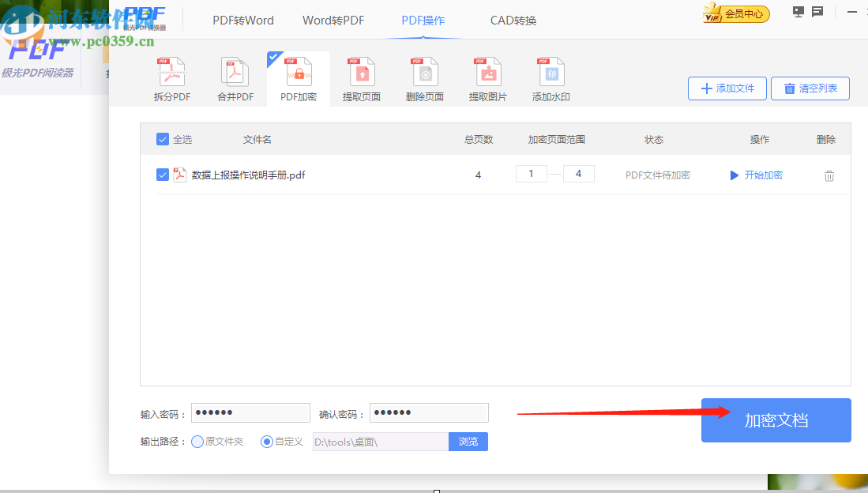868x493 pixels.
Task: Open the VIP 会员中心 member center
Action: pyautogui.click(x=735, y=13)
